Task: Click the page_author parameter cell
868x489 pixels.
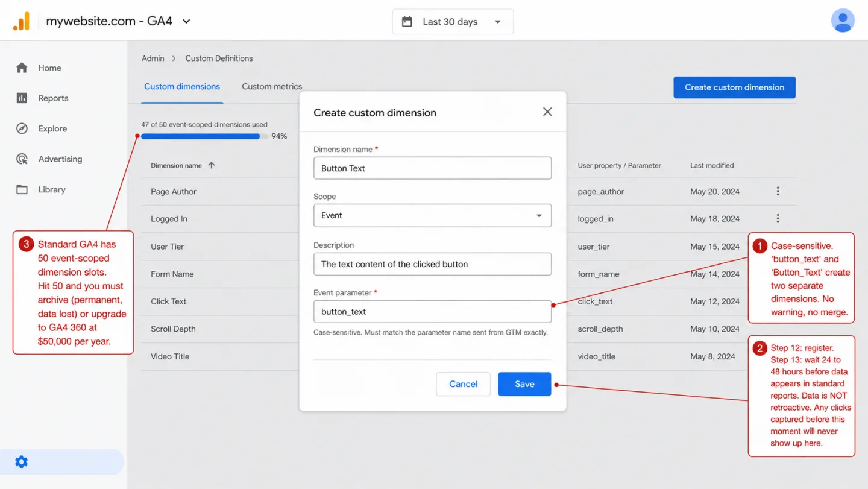Action: pos(601,192)
